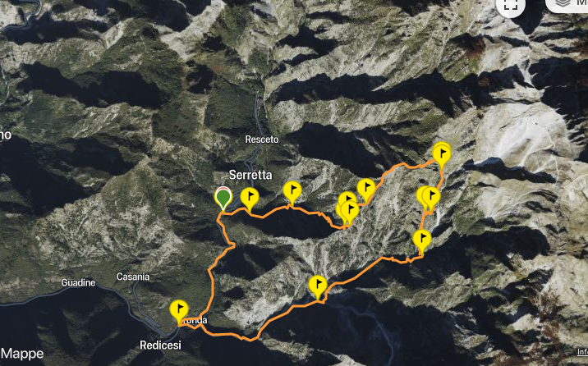The width and height of the screenshot is (588, 366).
Task: Click the flag where route turns northeast
Action: tap(366, 190)
